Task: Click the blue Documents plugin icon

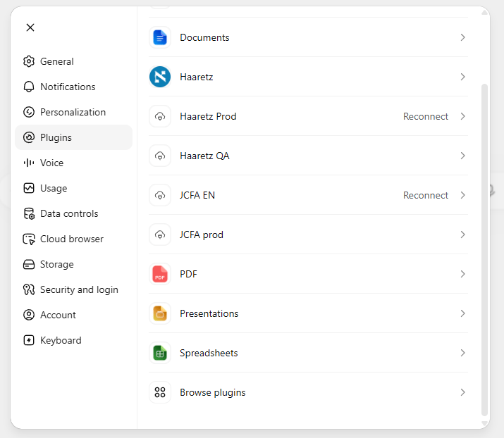Action: point(160,37)
